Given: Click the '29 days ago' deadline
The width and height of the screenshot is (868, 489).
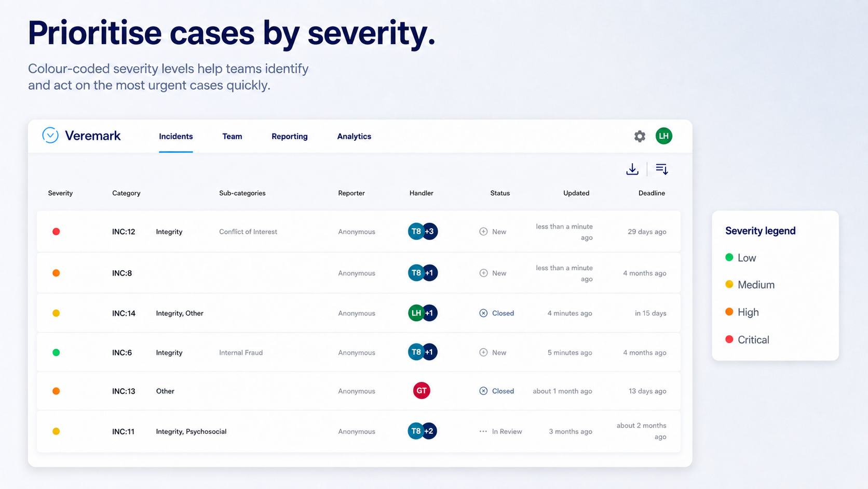Looking at the screenshot, I should click(x=647, y=231).
